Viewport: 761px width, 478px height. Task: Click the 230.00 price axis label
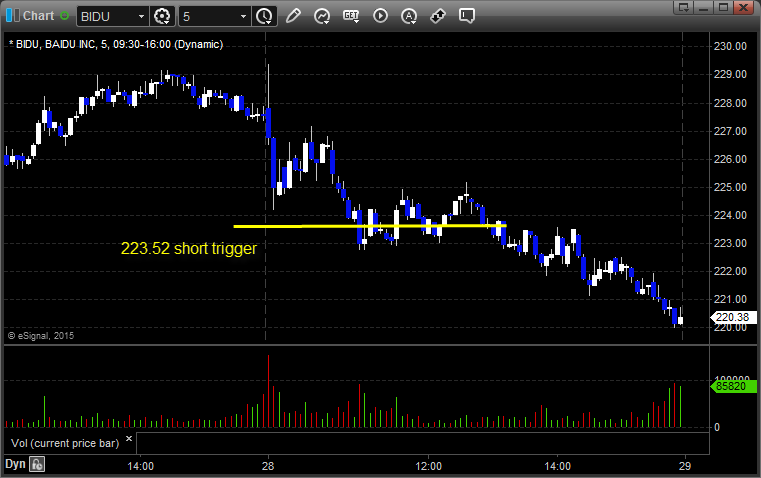point(730,47)
